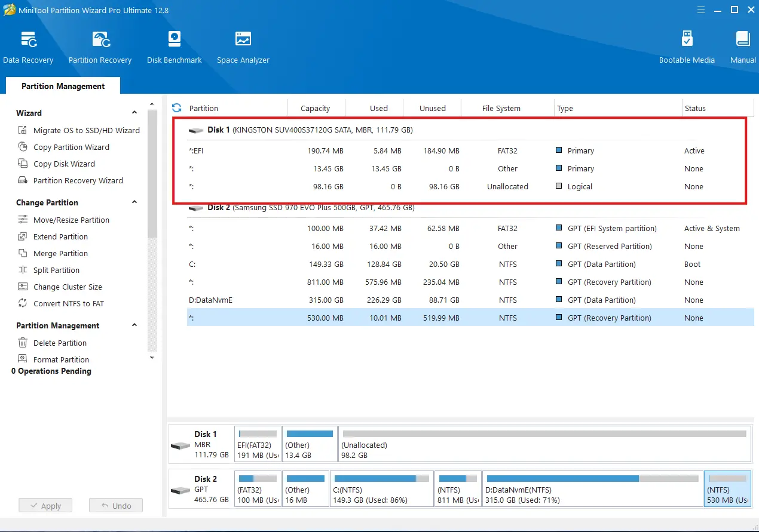Click the Migrate OS to SSD/HD Wizard icon
The image size is (759, 532).
23,130
